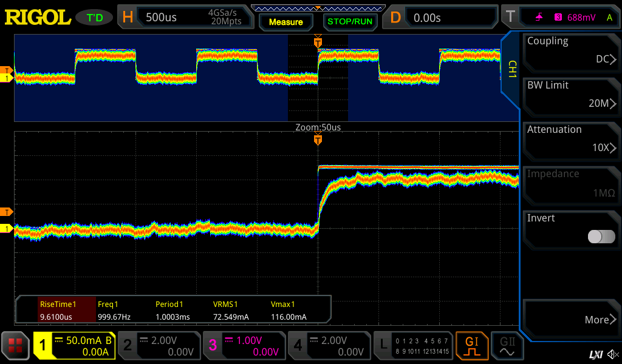Viewport: 622px width, 364px height.
Task: Select the GI signal generator icon
Action: (472, 346)
